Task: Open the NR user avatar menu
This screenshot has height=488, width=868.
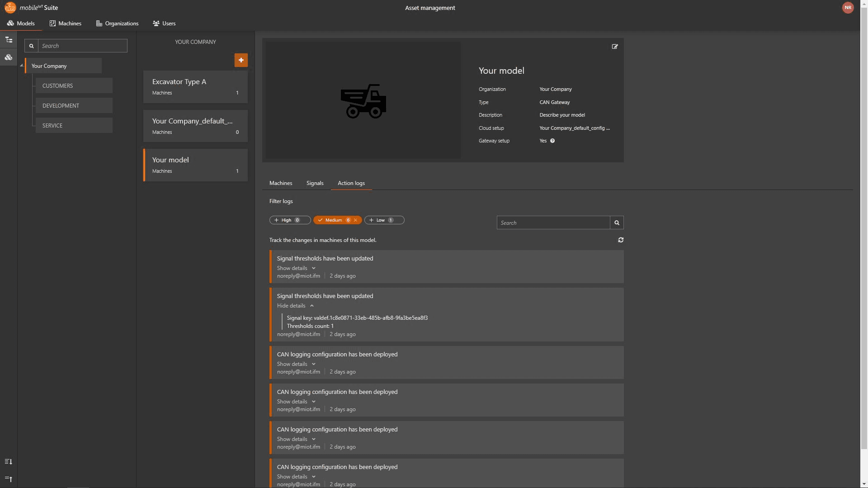Action: pyautogui.click(x=848, y=8)
